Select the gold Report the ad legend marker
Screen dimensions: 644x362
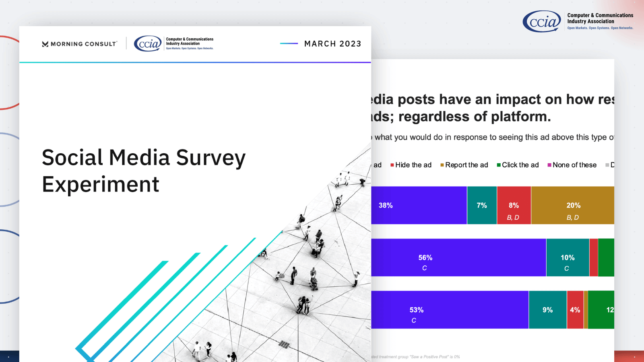442,165
